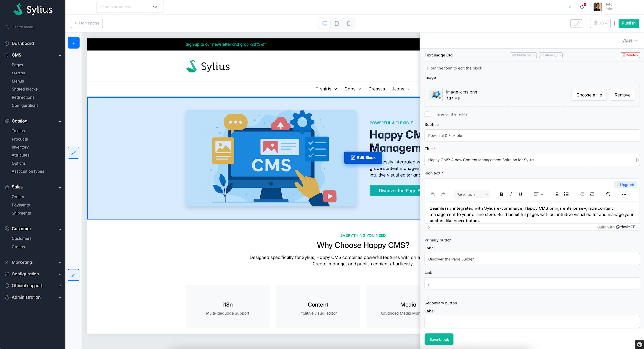
Task: Decrease indent in the editor
Action: click(x=582, y=194)
